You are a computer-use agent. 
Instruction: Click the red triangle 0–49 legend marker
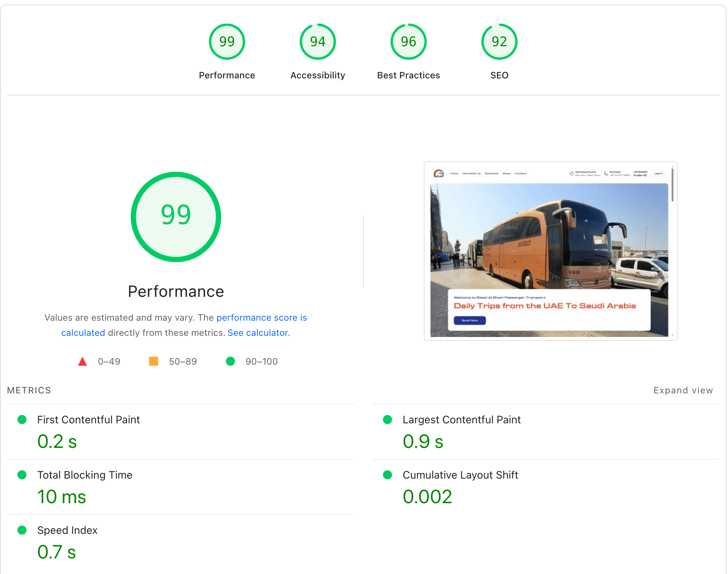pos(83,361)
